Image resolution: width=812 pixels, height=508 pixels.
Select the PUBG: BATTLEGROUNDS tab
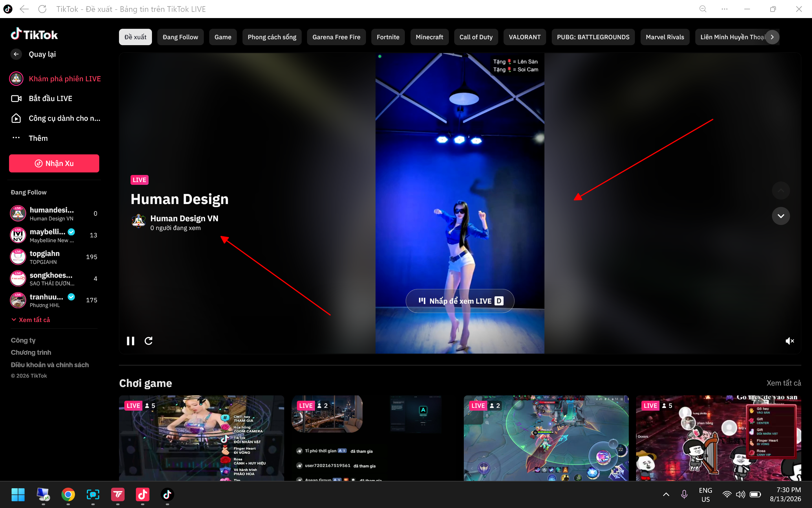point(593,37)
